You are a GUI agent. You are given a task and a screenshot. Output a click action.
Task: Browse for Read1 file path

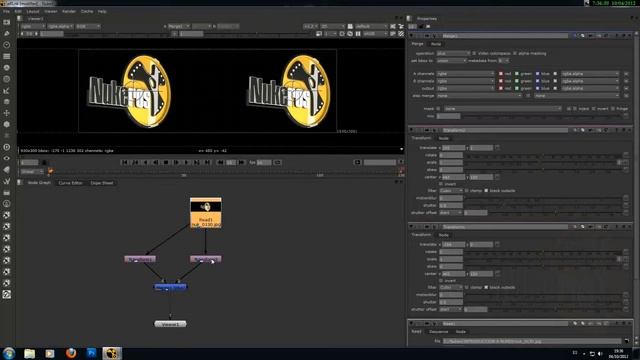627,341
